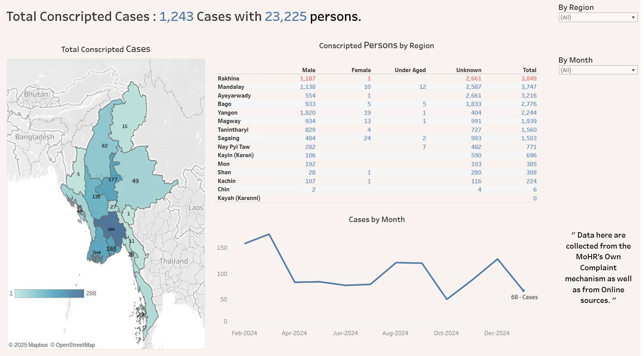This screenshot has height=356, width=644.
Task: Click the Male column header
Action: click(309, 70)
